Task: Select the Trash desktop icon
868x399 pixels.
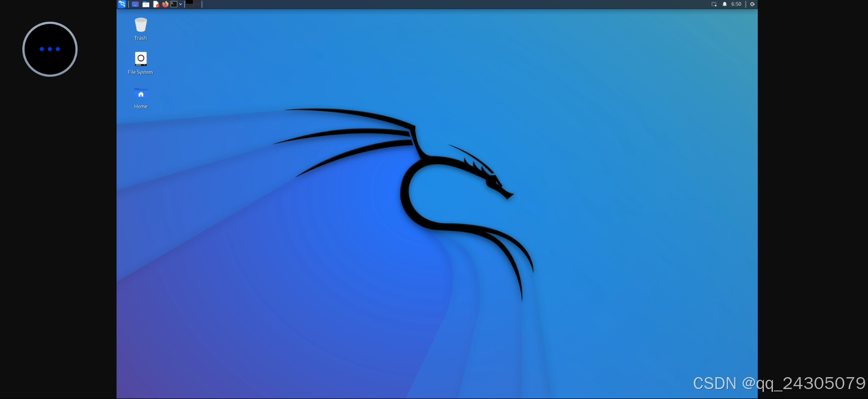Action: 141,29
